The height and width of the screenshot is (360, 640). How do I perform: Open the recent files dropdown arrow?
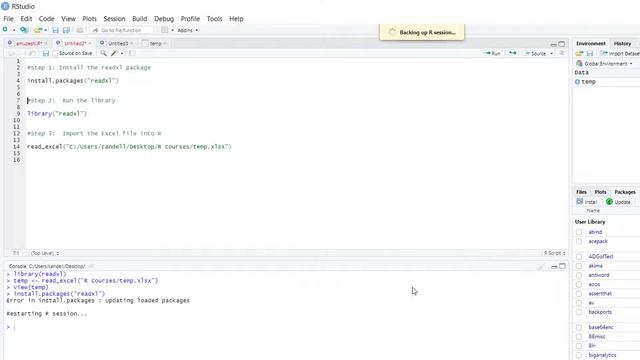tap(45, 30)
